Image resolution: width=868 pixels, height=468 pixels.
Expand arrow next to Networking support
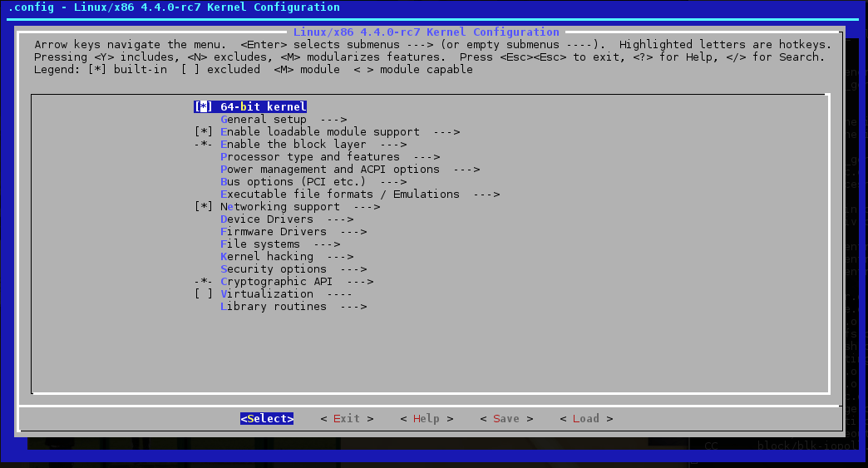pos(367,206)
